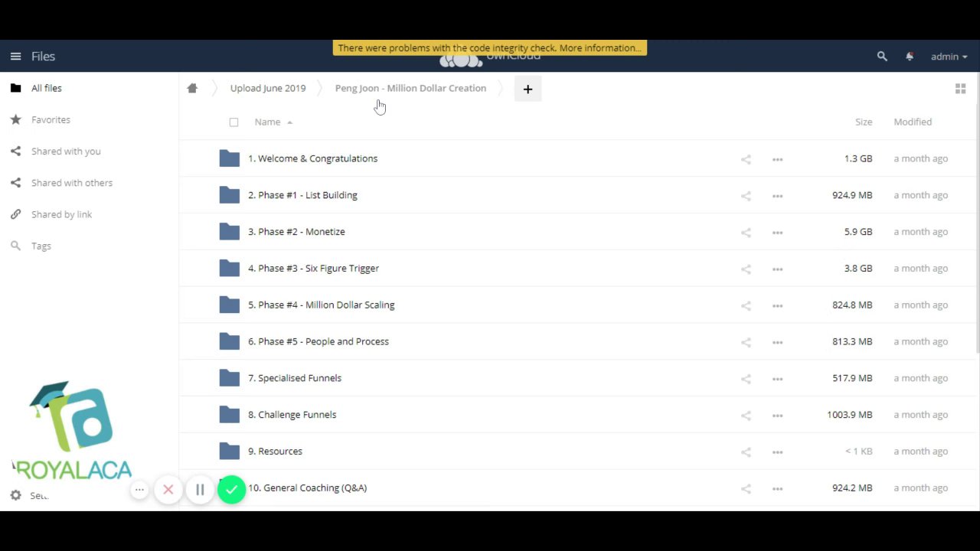
Task: Open recorder options ellipsis button
Action: [139, 490]
